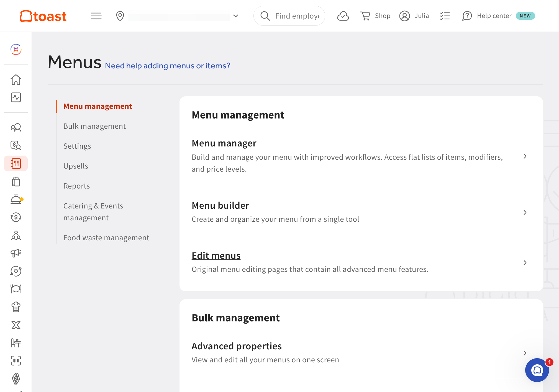Open the megaphone marketing sidebar icon
559x392 pixels.
16,253
